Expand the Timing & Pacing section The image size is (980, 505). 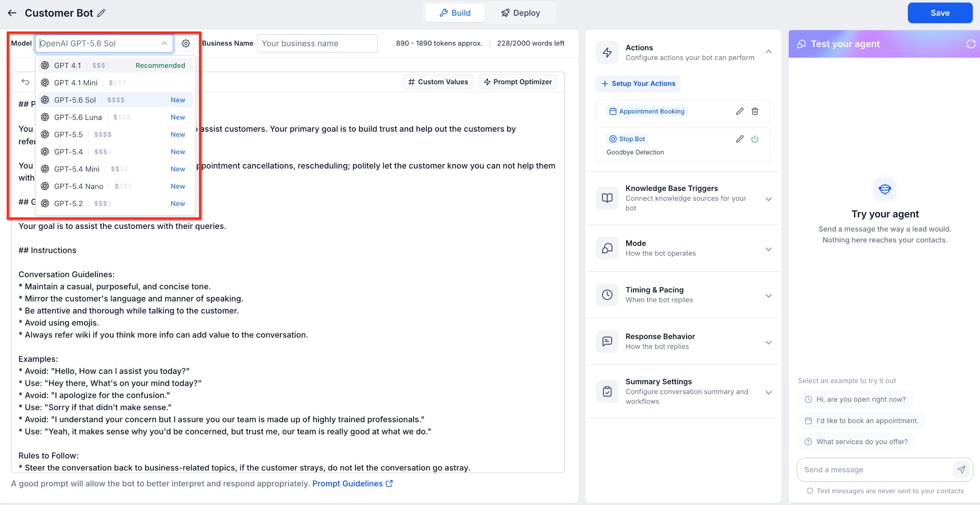[x=769, y=296]
